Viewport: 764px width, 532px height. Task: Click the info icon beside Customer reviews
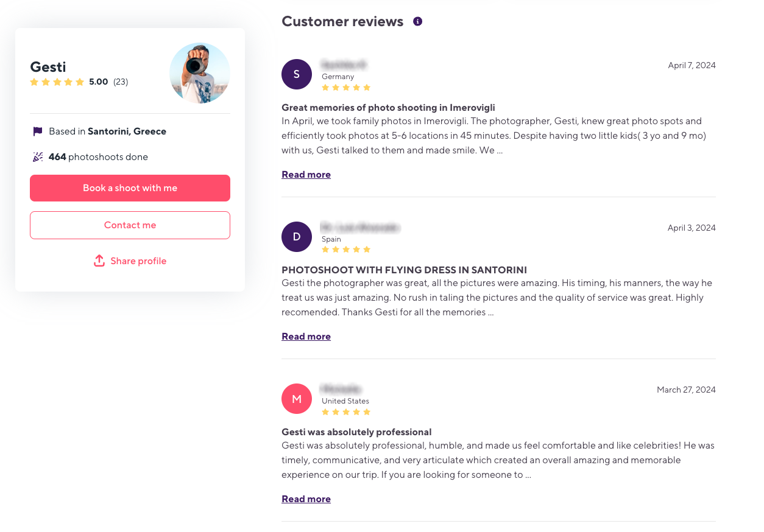(417, 21)
